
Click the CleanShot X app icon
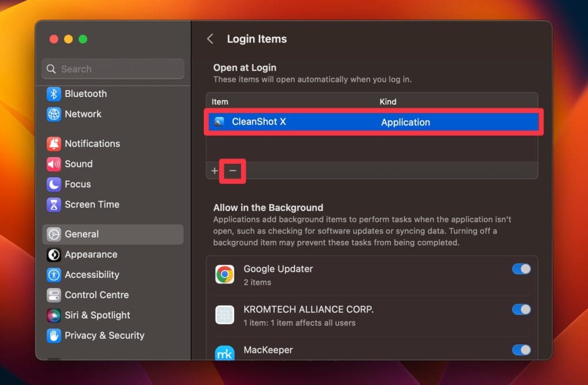click(x=219, y=122)
